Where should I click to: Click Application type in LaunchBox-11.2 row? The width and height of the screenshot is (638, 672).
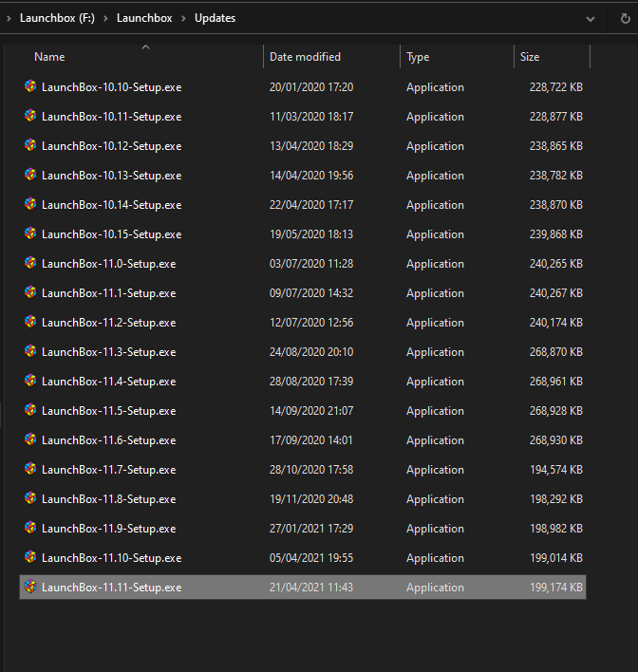pyautogui.click(x=435, y=323)
